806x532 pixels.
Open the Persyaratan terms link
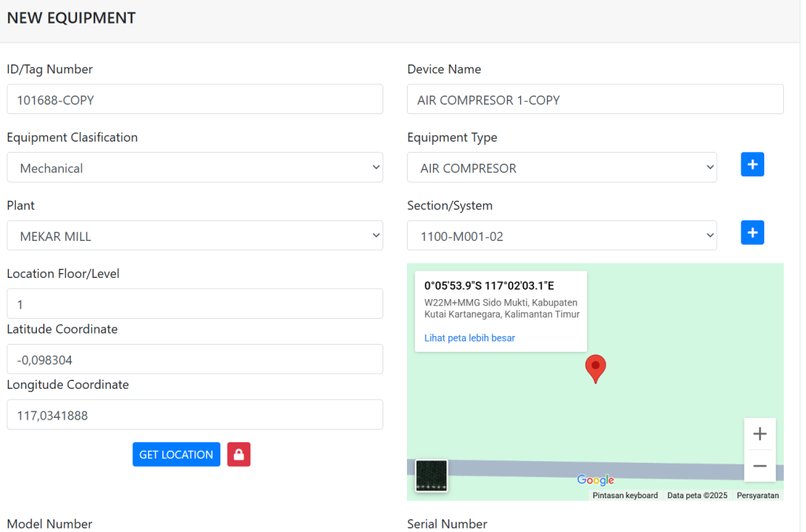click(x=757, y=496)
